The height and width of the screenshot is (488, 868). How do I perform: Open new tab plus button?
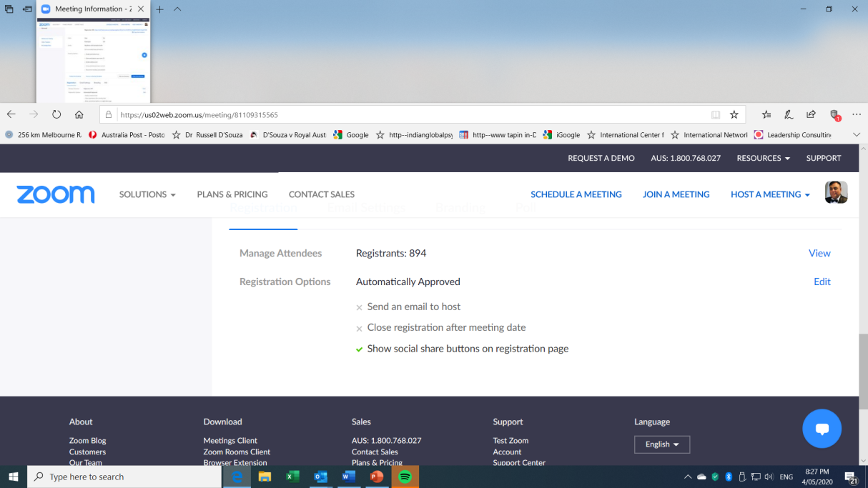click(x=159, y=9)
